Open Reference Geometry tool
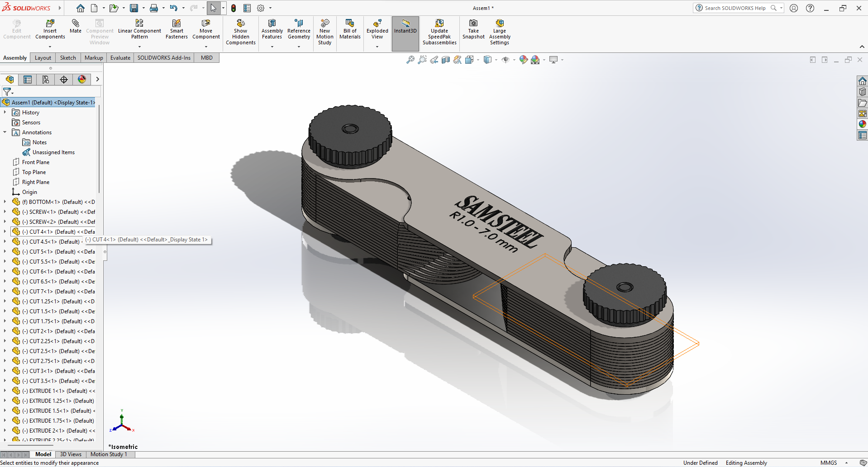Viewport: 868px width, 467px height. (299, 29)
